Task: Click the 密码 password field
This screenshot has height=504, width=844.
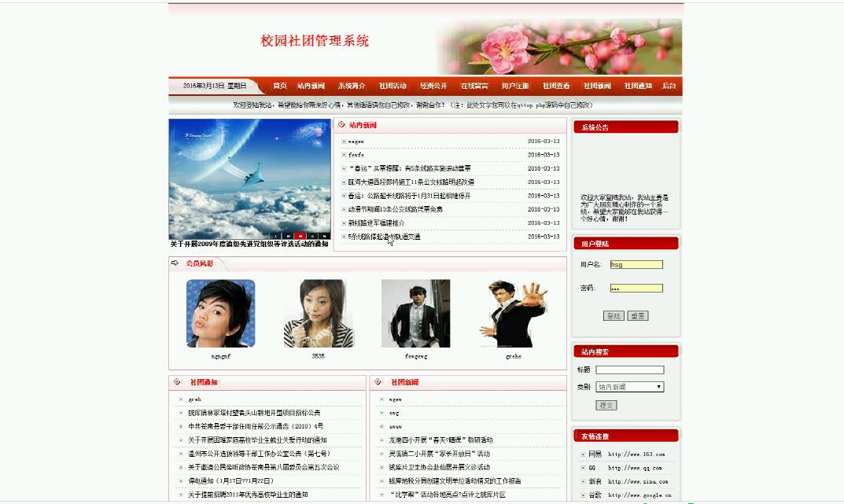Action: [x=636, y=289]
